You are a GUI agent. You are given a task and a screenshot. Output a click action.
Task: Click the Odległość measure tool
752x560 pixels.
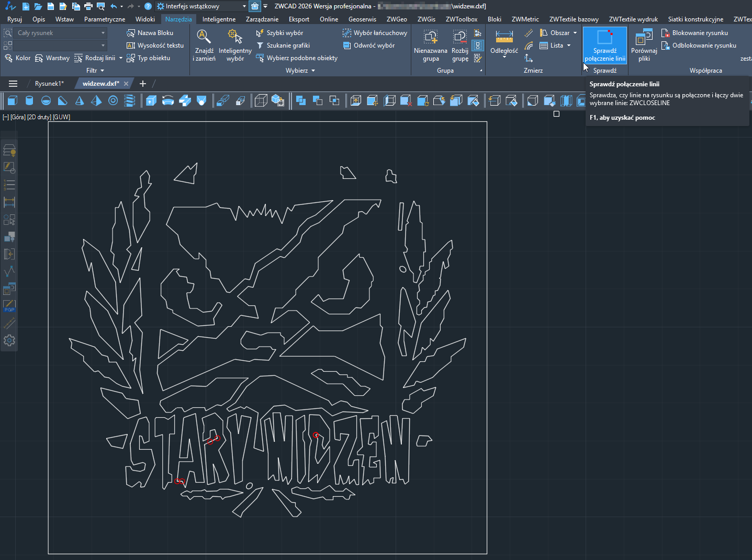pyautogui.click(x=504, y=42)
